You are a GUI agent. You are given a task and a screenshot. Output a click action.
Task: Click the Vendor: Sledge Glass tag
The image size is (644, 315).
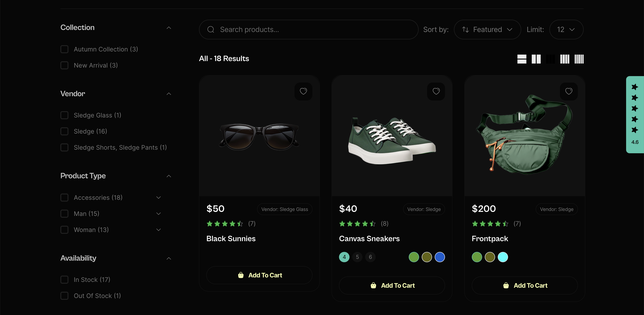(284, 209)
